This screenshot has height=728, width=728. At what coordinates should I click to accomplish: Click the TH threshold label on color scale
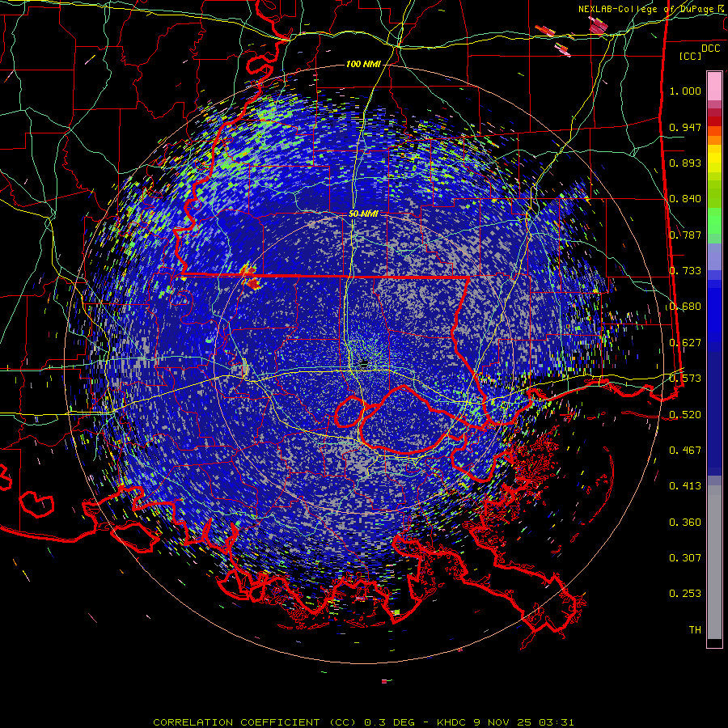pyautogui.click(x=695, y=630)
